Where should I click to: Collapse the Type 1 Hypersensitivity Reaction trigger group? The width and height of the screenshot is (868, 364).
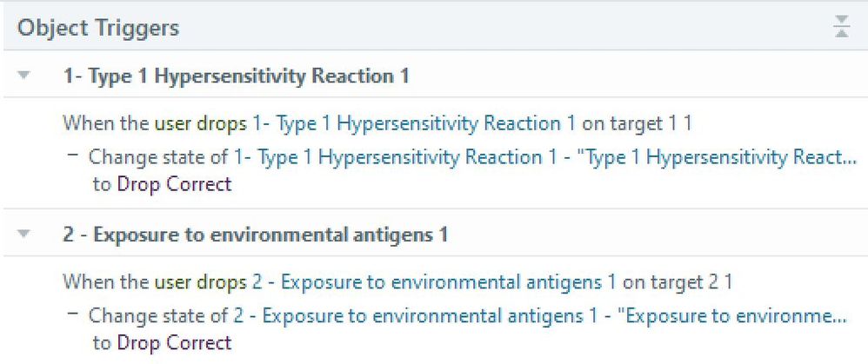(24, 76)
